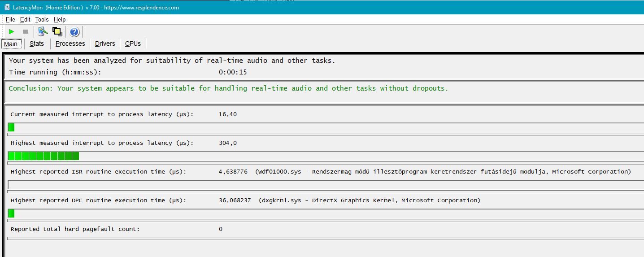
Task: Click the green Conclusion message text
Action: [x=228, y=88]
